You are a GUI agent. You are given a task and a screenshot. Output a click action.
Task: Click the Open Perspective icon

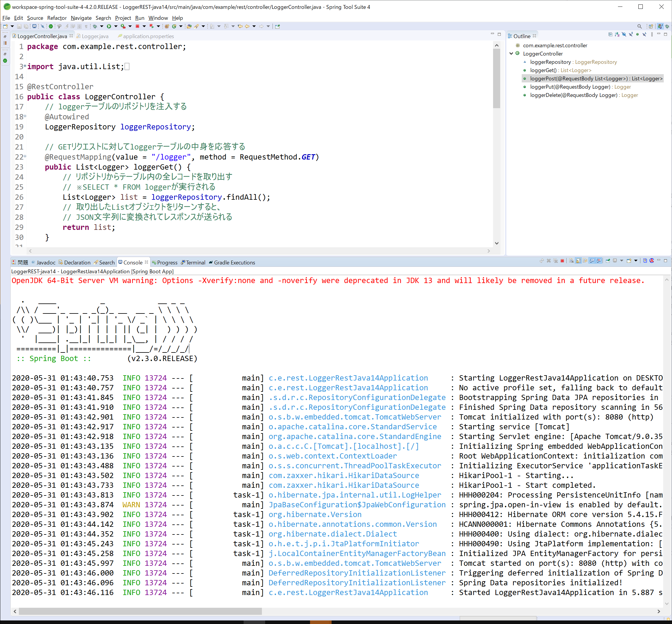[651, 26]
